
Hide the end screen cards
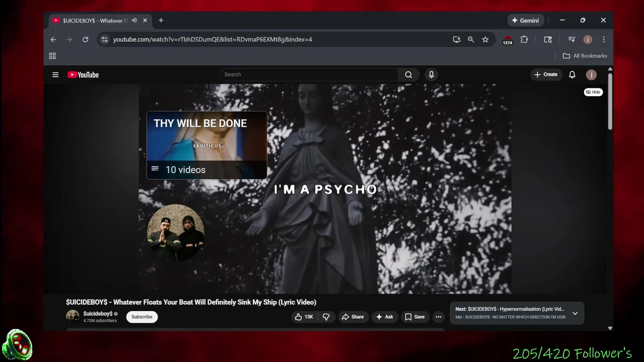[593, 92]
